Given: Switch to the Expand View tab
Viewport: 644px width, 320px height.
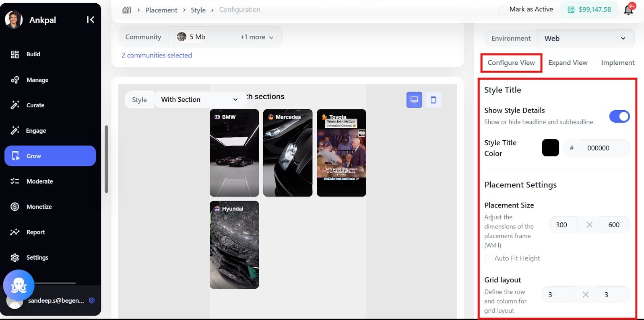Looking at the screenshot, I should (568, 63).
